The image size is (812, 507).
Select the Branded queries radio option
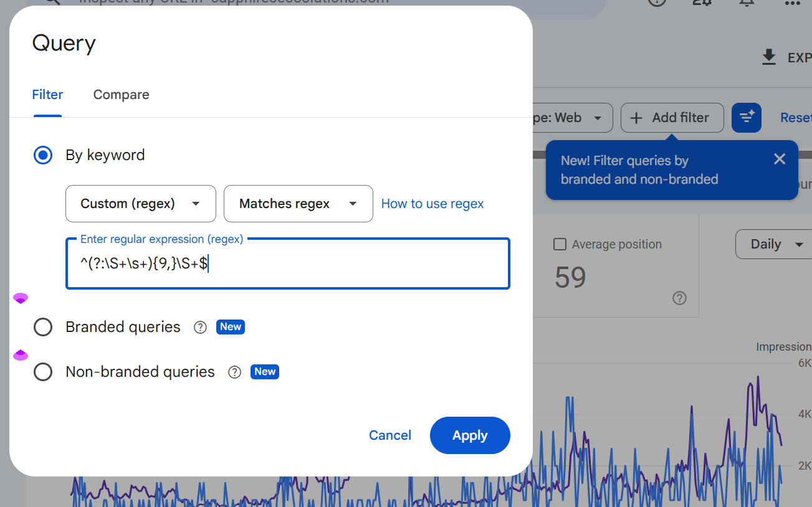tap(43, 327)
